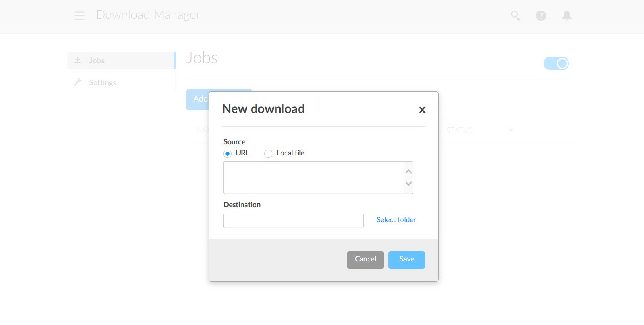Click the Save button

(x=407, y=260)
